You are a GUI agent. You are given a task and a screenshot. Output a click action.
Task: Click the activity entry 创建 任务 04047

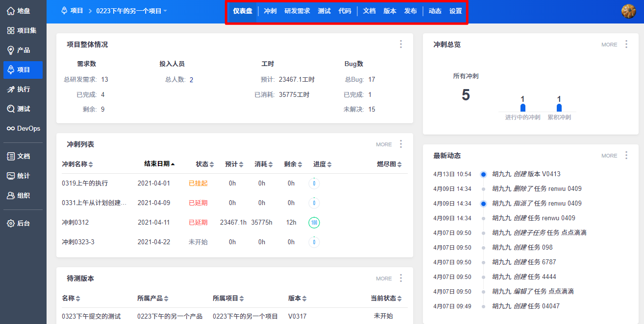point(526,306)
